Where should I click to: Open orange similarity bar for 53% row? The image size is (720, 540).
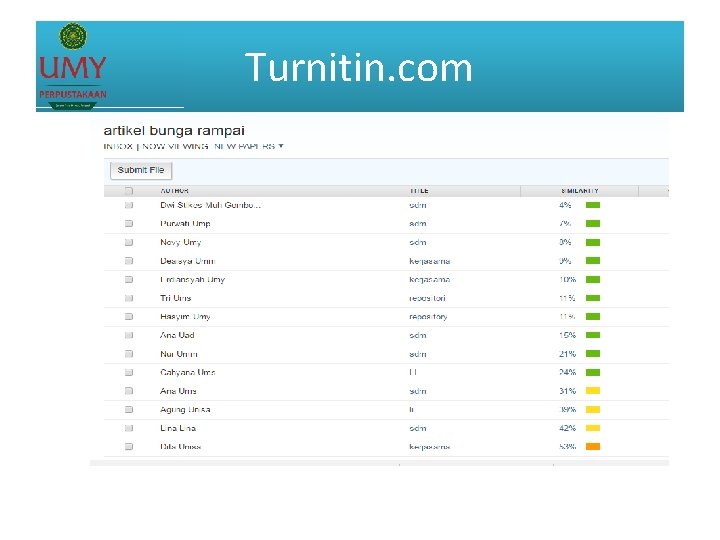click(593, 447)
